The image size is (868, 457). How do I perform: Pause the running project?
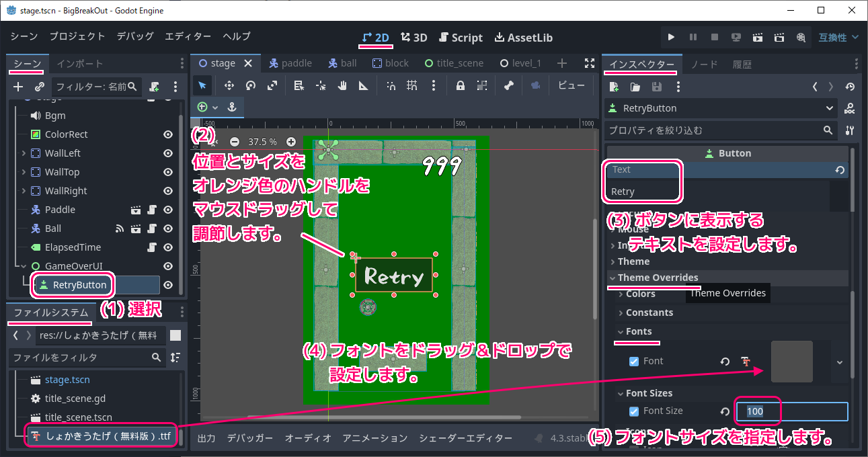point(693,38)
